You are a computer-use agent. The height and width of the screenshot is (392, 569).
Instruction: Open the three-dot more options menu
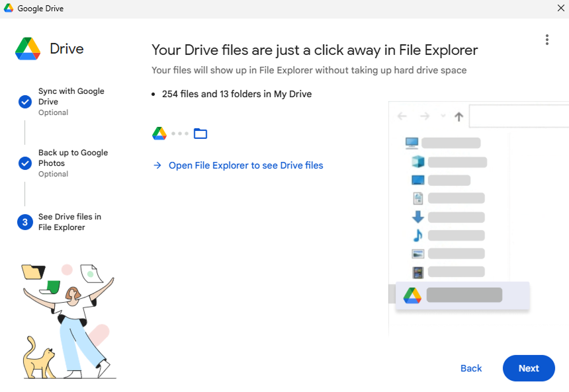click(x=547, y=40)
